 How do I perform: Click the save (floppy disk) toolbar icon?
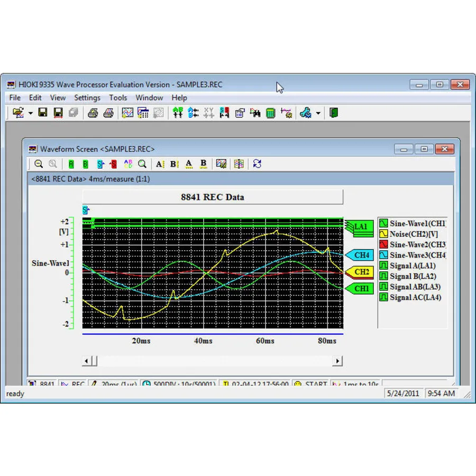click(43, 113)
